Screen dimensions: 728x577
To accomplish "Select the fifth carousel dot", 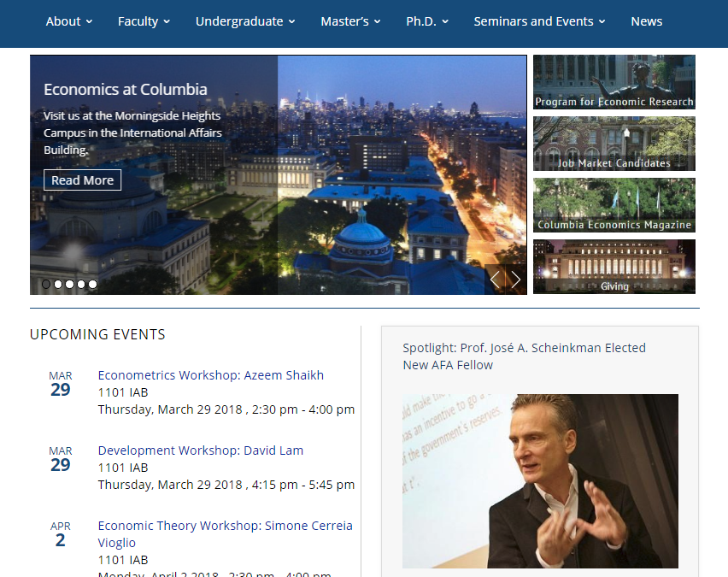I will coord(92,284).
